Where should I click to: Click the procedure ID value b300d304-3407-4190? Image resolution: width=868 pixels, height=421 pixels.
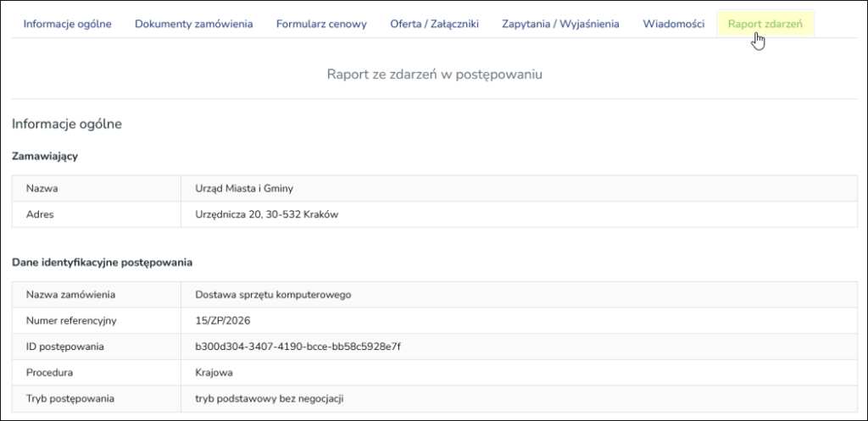pos(298,346)
